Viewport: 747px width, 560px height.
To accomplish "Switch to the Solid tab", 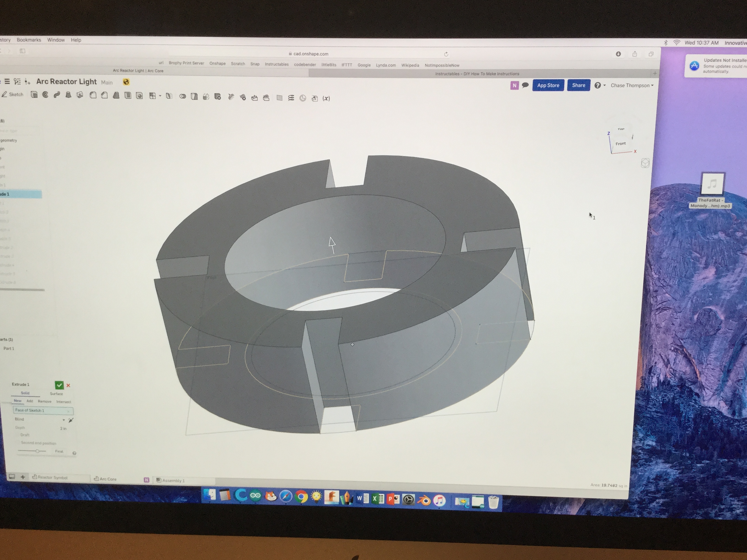I will (x=25, y=393).
